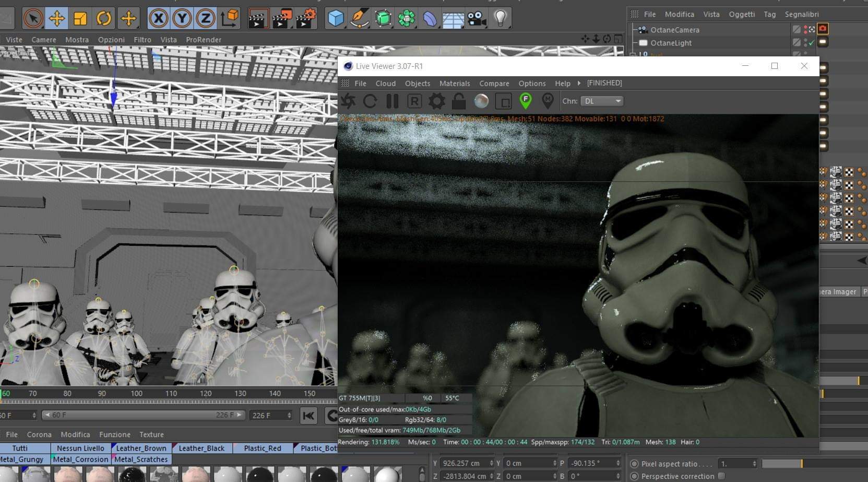Image resolution: width=868 pixels, height=482 pixels.
Task: Click the viewport pan navigation icon
Action: [x=585, y=39]
